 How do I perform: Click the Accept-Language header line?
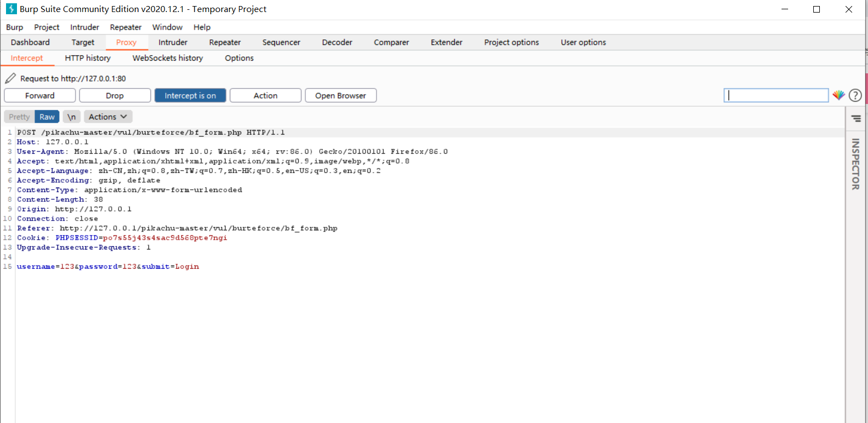[199, 171]
